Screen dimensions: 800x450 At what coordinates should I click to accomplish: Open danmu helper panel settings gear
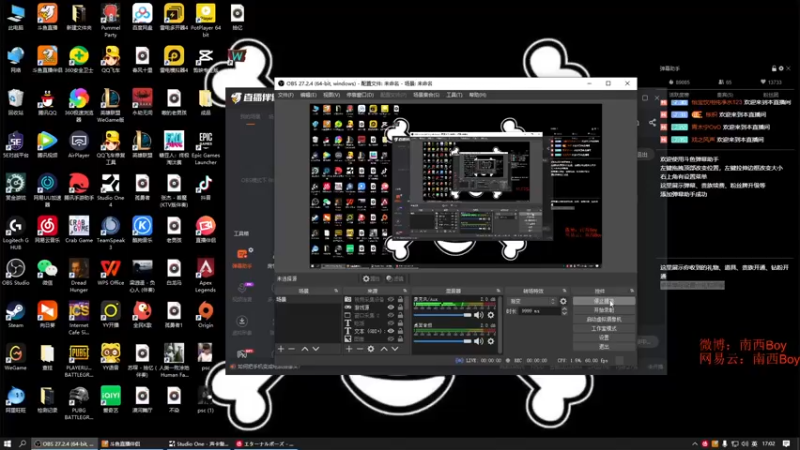pyautogui.click(x=781, y=68)
